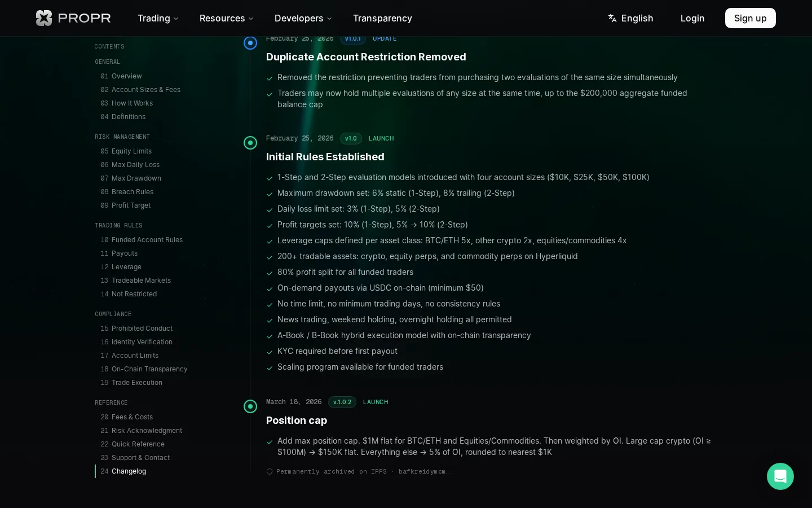Go to 04 Definitions section
812x508 pixels.
pos(123,117)
